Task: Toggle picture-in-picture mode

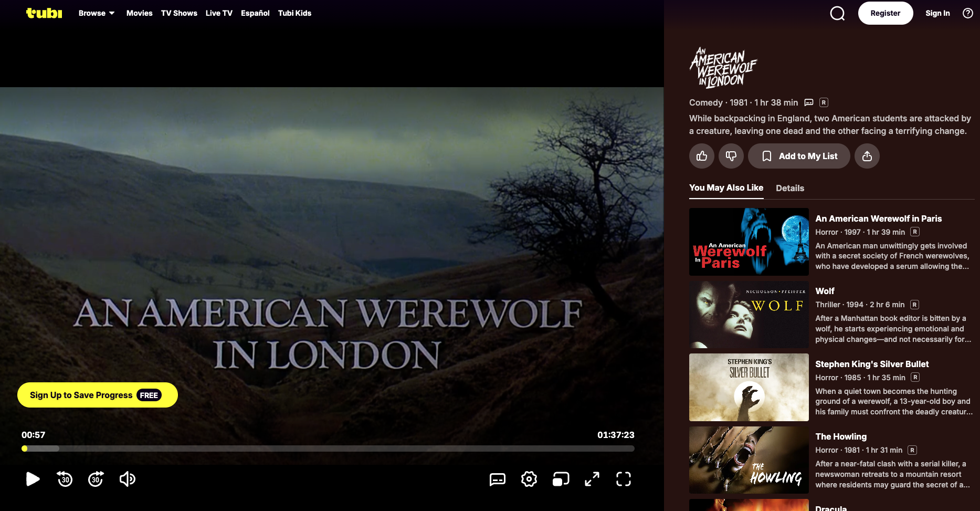Action: (561, 479)
